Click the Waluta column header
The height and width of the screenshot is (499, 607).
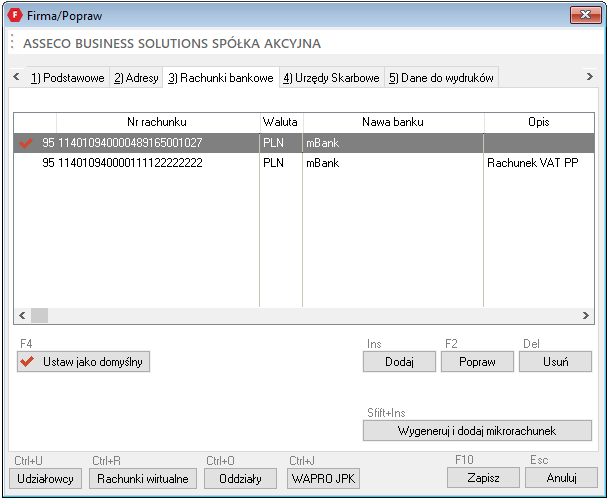pos(280,122)
